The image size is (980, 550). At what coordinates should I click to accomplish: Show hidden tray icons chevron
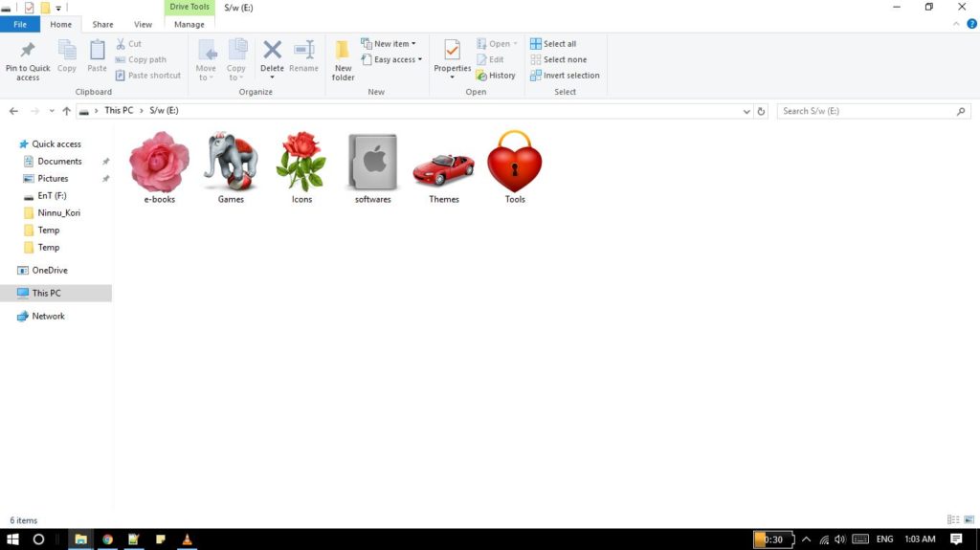coord(806,539)
